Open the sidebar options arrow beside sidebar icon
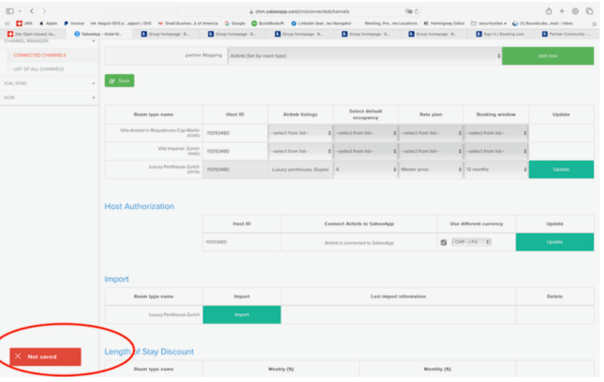The height and width of the screenshot is (382, 604). [20, 11]
